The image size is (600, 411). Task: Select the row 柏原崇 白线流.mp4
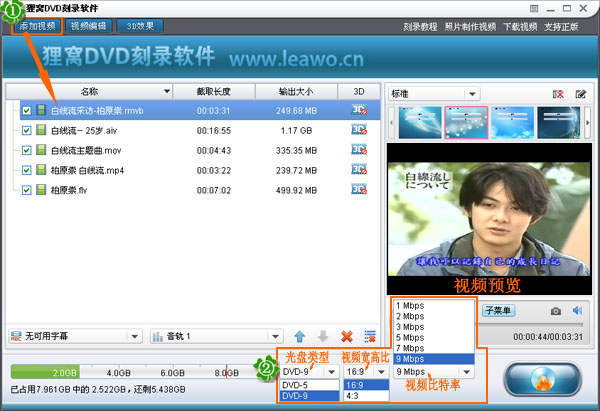click(x=200, y=170)
